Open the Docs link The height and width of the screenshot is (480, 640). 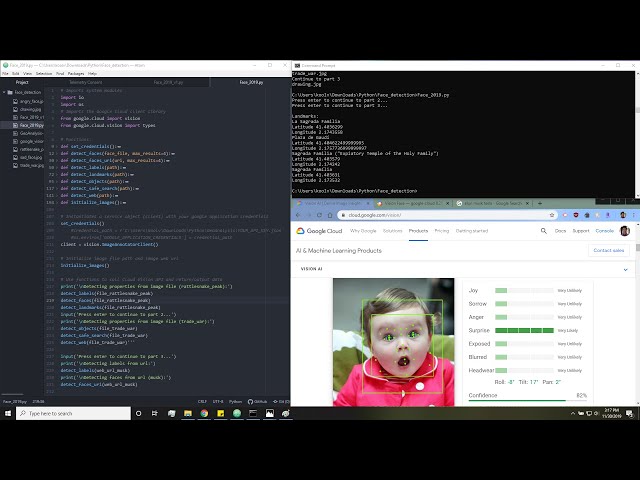pyautogui.click(x=560, y=231)
